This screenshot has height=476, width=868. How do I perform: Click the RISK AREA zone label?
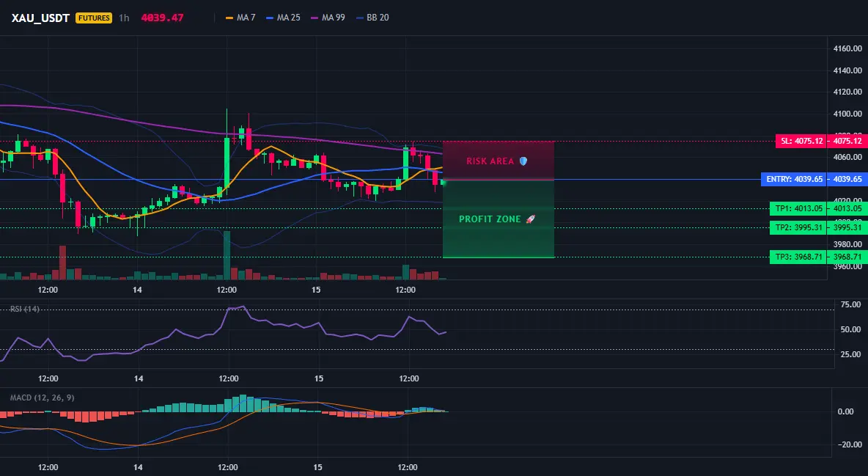[490, 161]
